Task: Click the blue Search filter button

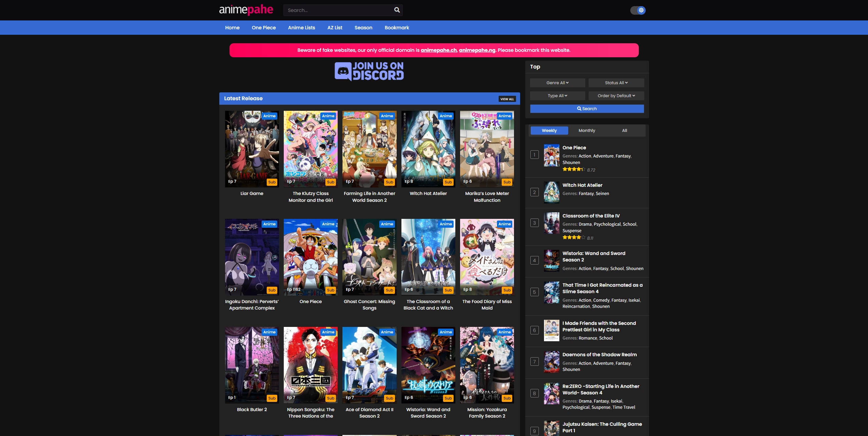Action: [x=587, y=109]
